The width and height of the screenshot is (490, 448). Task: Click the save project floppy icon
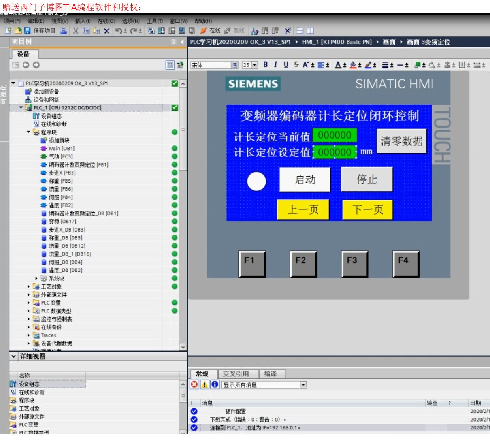pyautogui.click(x=27, y=31)
